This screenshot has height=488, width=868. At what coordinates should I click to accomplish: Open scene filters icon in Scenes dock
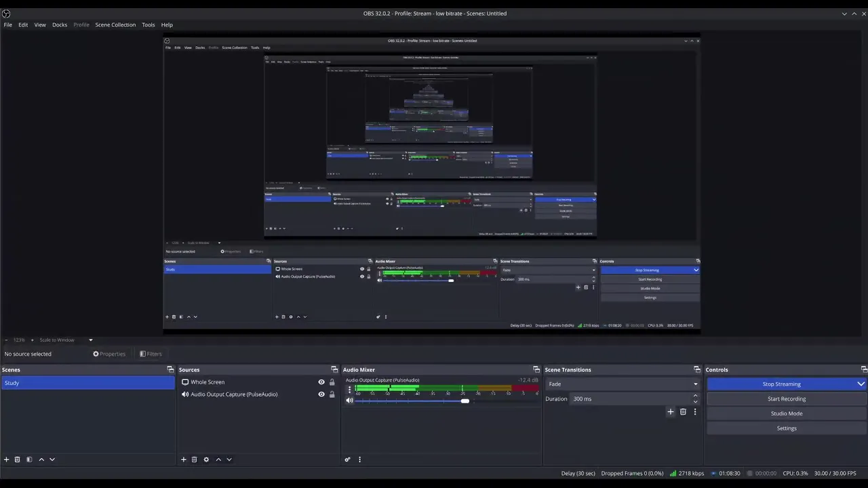click(x=29, y=460)
